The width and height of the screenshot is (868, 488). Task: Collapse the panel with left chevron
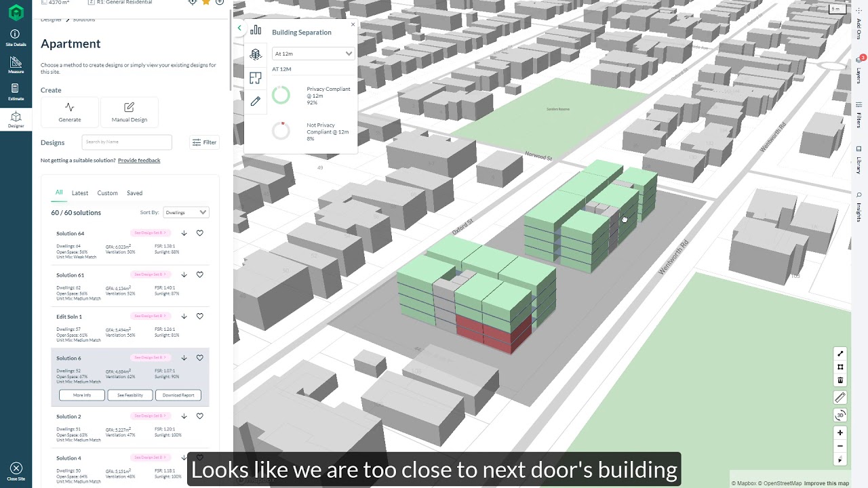239,28
